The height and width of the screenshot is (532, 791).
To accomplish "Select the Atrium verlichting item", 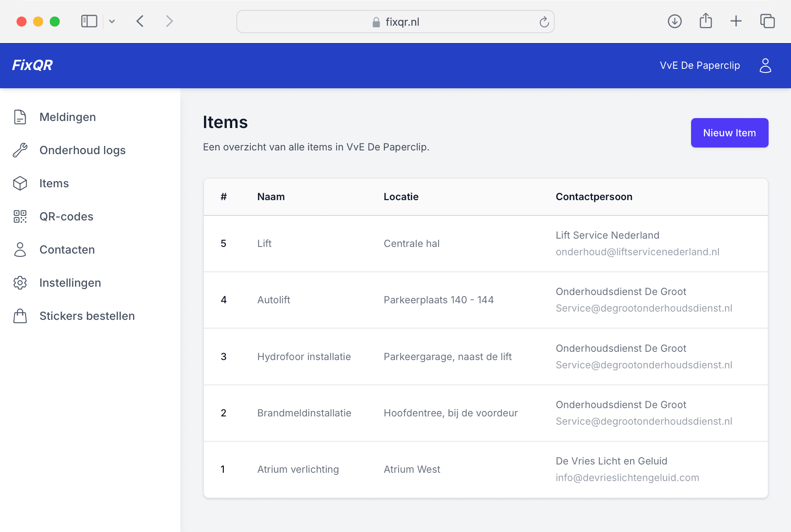I will (298, 469).
